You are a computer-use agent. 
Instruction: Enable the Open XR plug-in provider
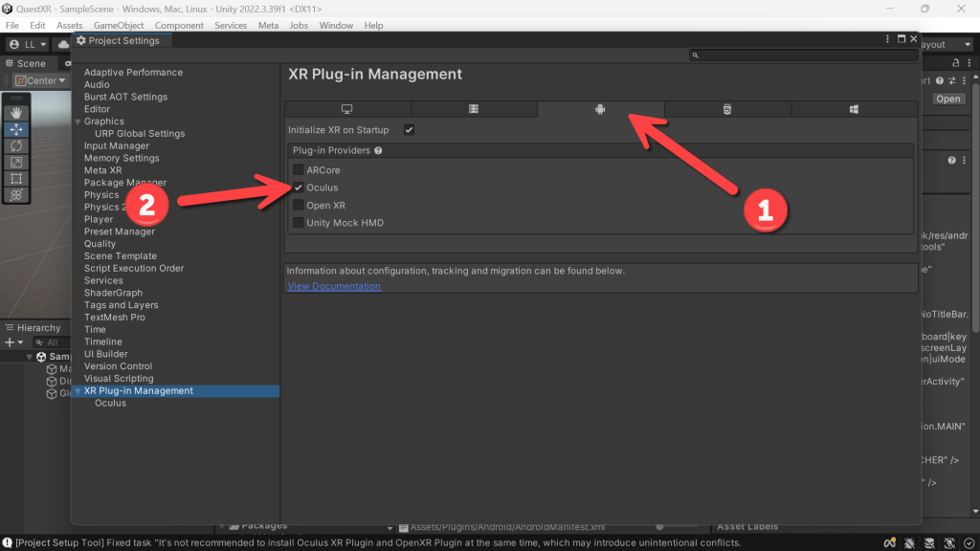pyautogui.click(x=299, y=205)
